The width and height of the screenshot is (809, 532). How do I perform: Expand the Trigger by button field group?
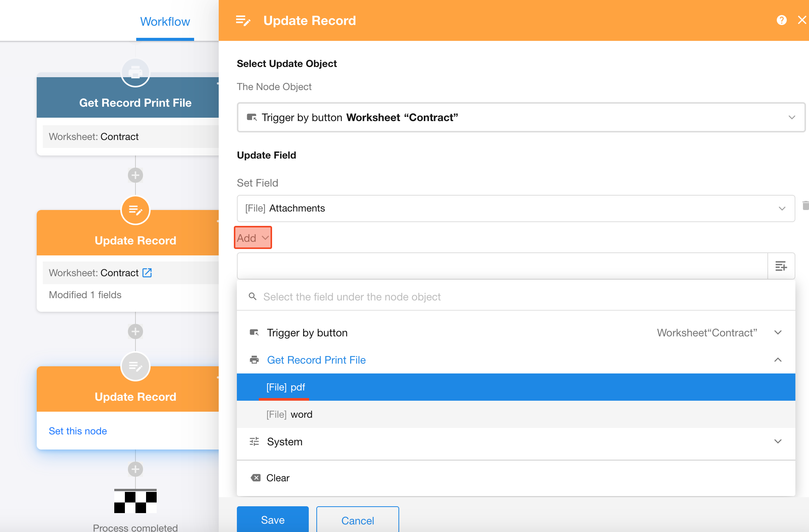tap(778, 333)
